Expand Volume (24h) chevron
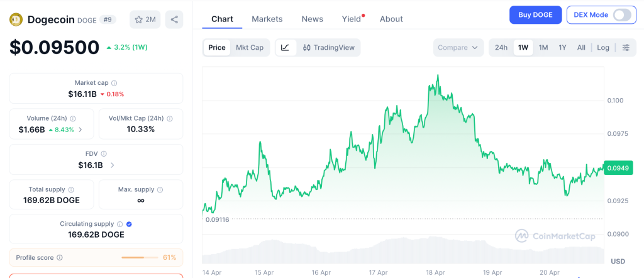Screen dimensions: 644x278 80,130
